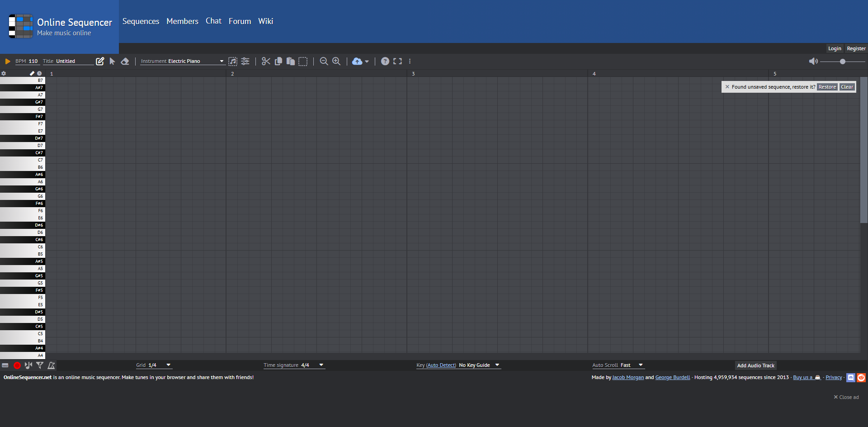This screenshot has height=427, width=868.
Task: Click the cloud upload save icon
Action: (x=357, y=62)
